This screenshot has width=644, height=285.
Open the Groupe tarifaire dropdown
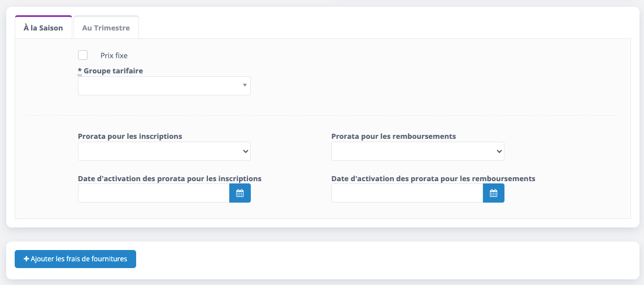(x=164, y=86)
